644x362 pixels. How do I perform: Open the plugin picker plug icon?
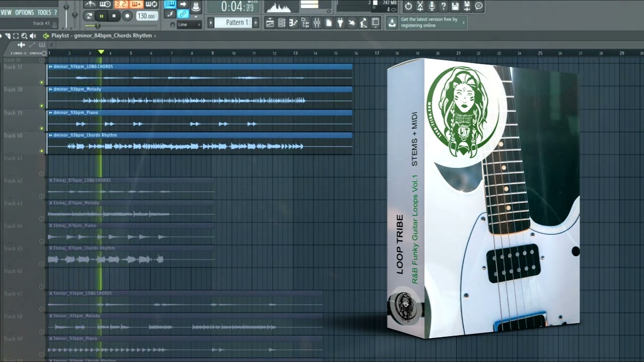point(340,23)
